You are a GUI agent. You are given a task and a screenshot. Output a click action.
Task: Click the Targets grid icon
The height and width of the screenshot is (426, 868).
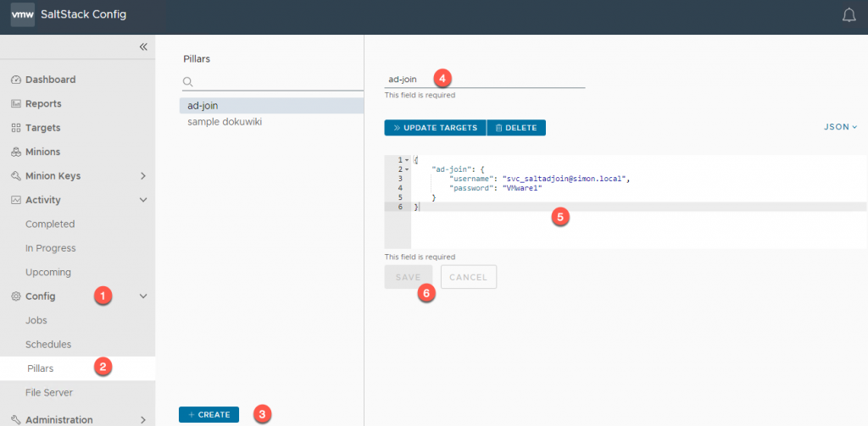16,128
